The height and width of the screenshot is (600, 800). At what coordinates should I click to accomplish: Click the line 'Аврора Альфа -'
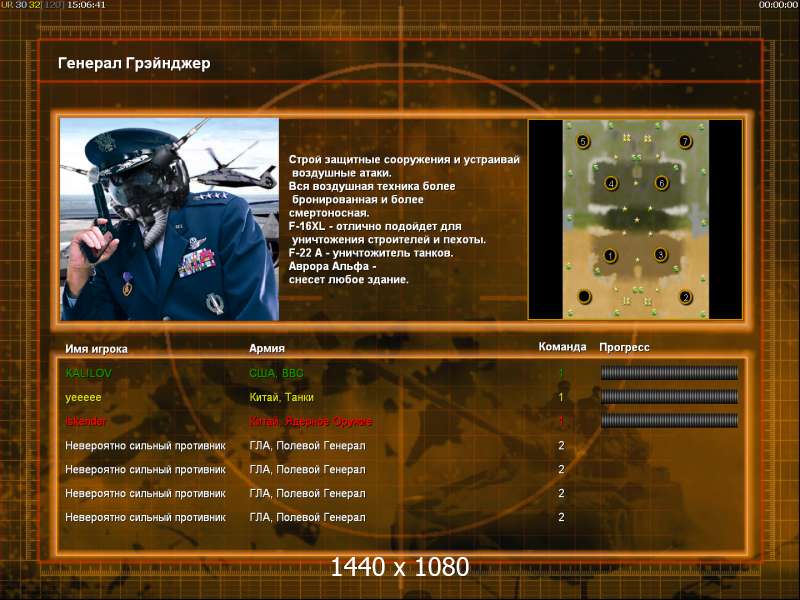click(333, 266)
